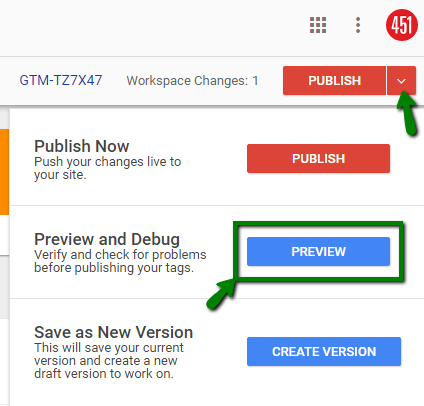Click 'draft version to work on.' text line
The width and height of the screenshot is (424, 406).
click(x=104, y=374)
